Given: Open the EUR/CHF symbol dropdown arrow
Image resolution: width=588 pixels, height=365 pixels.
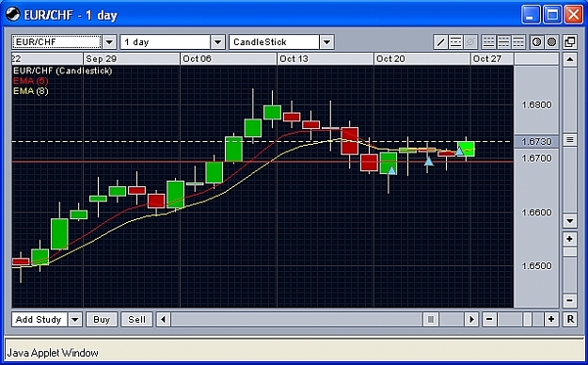Looking at the screenshot, I should [109, 42].
